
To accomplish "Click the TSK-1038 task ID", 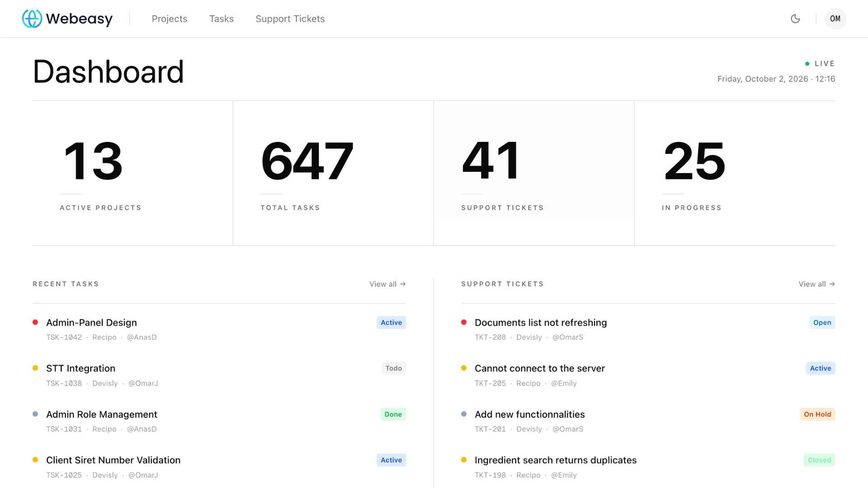I will click(64, 383).
